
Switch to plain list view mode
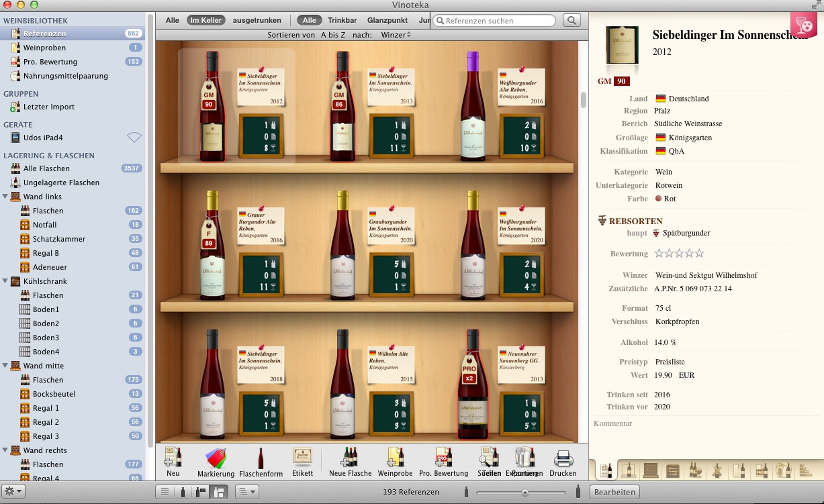[x=165, y=492]
